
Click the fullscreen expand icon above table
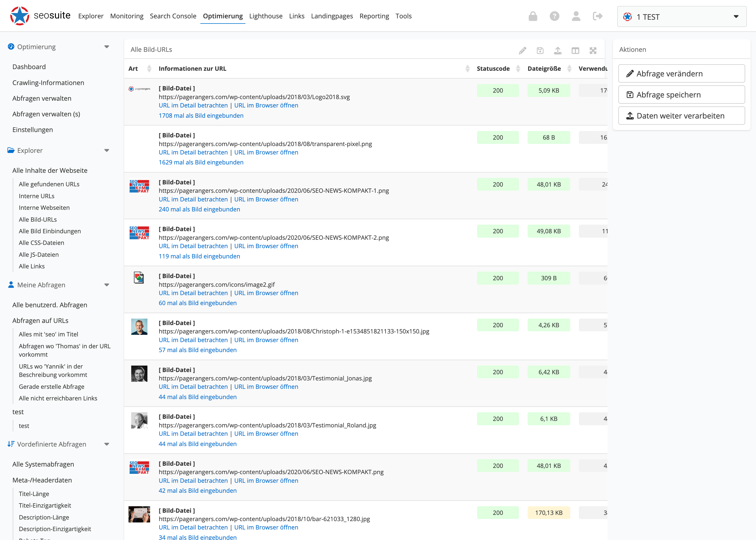pyautogui.click(x=593, y=50)
